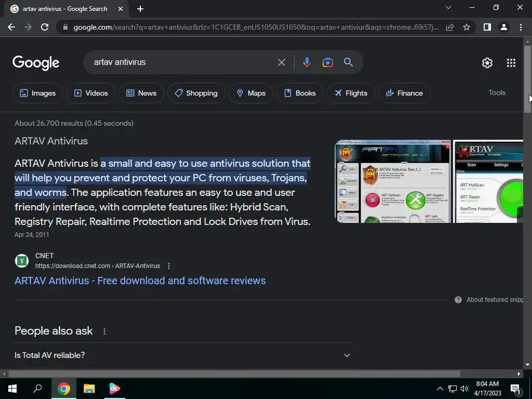
Task: Open the Google apps grid
Action: tap(511, 63)
